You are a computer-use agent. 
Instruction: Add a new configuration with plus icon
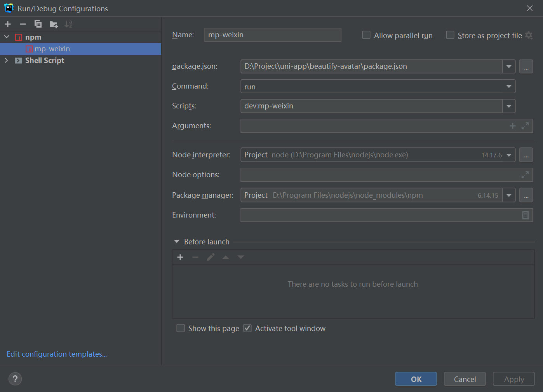tap(8, 24)
